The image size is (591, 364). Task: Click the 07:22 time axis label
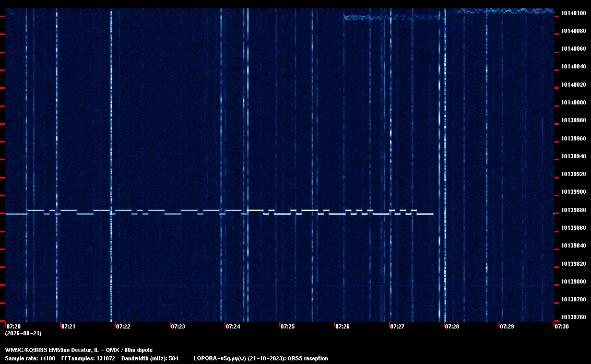click(123, 326)
